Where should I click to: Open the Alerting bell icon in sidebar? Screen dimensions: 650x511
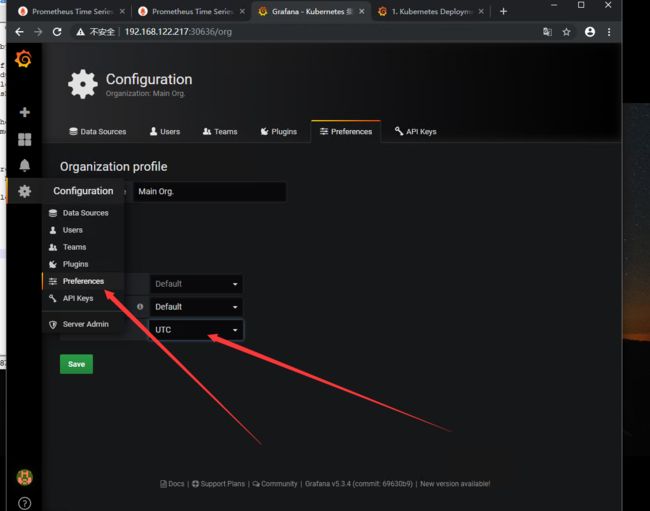(x=24, y=165)
